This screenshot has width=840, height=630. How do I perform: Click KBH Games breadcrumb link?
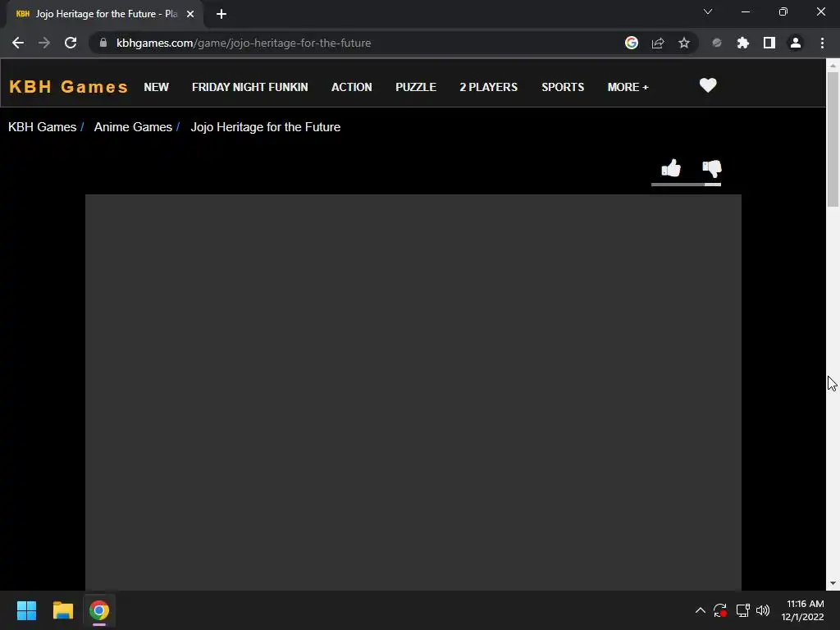coord(43,127)
